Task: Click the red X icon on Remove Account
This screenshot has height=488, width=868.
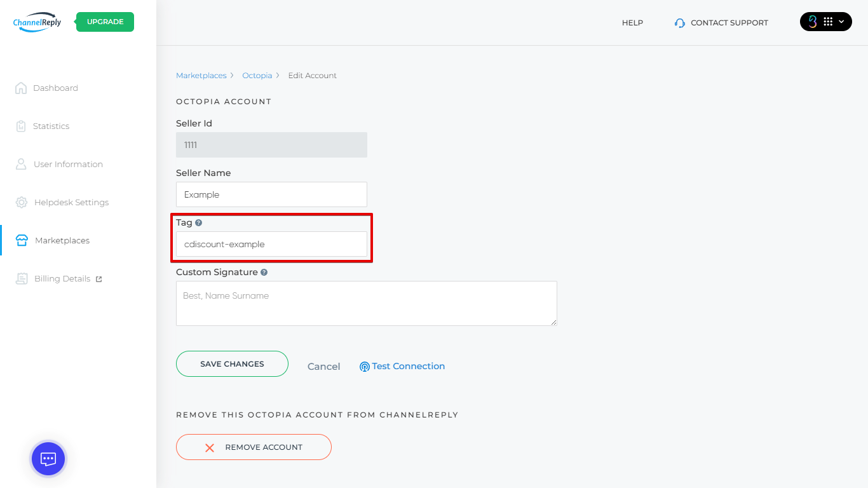Action: coord(210,447)
